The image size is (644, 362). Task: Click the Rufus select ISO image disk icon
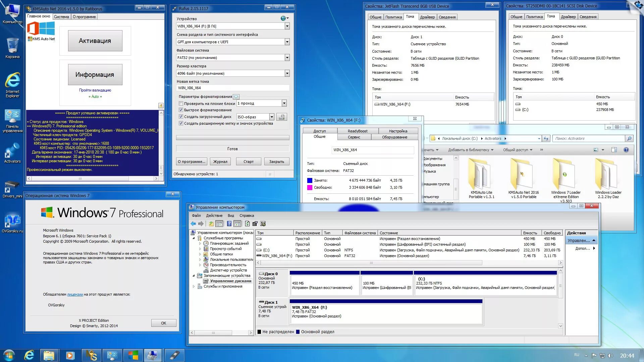282,117
